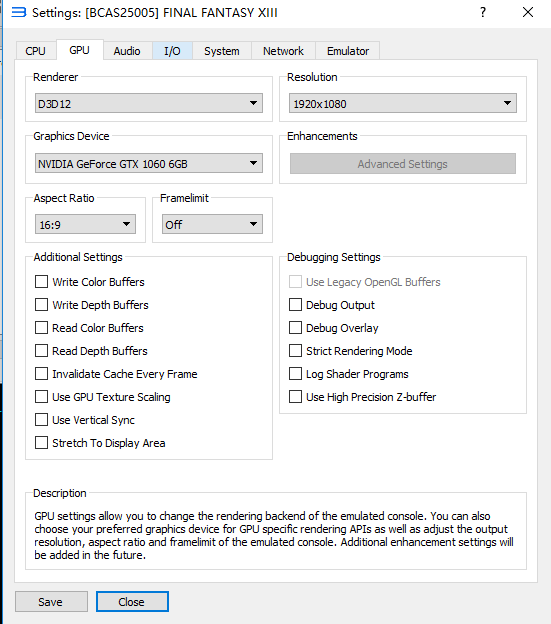Image resolution: width=551 pixels, height=624 pixels.
Task: Click the RPCS3 logo icon in title bar
Action: click(18, 12)
